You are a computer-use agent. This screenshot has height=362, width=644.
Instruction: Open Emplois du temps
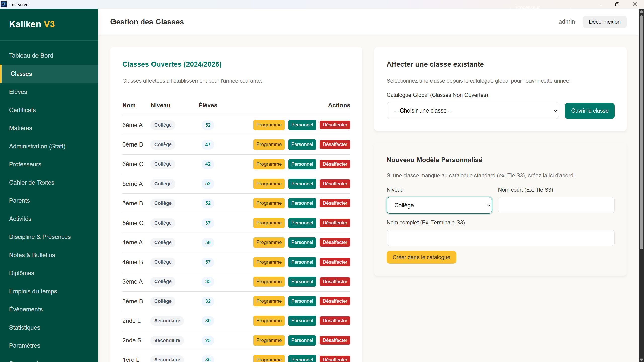[33, 291]
